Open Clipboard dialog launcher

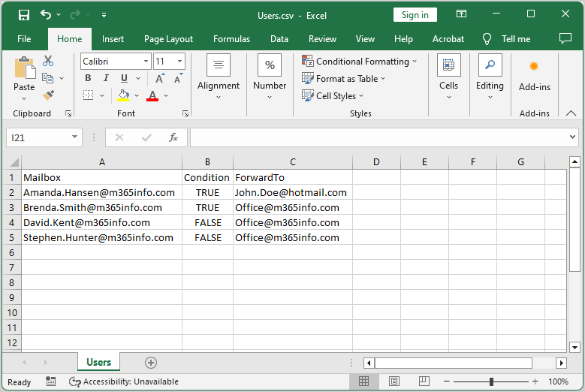click(x=68, y=113)
